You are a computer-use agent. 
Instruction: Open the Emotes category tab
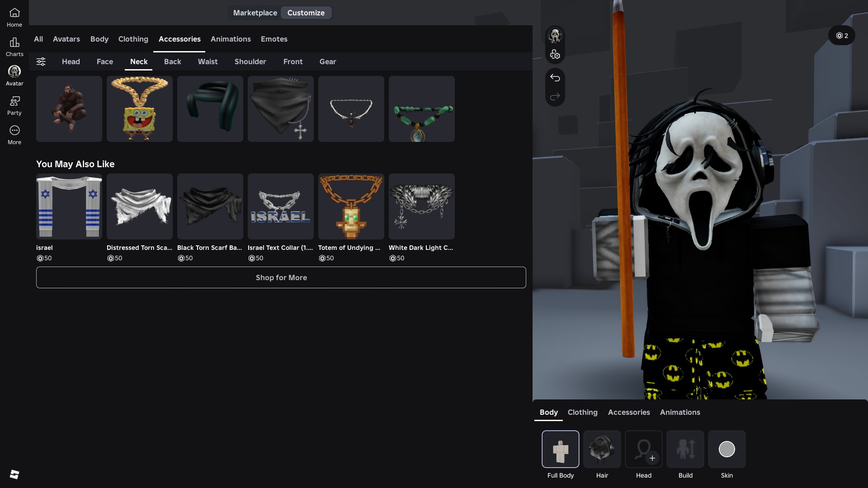(x=274, y=39)
